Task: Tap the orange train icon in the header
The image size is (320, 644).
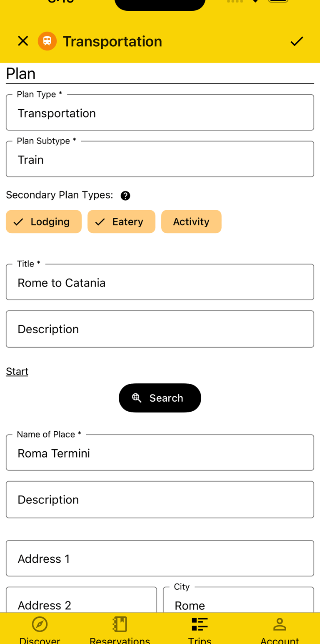Action: (x=47, y=41)
